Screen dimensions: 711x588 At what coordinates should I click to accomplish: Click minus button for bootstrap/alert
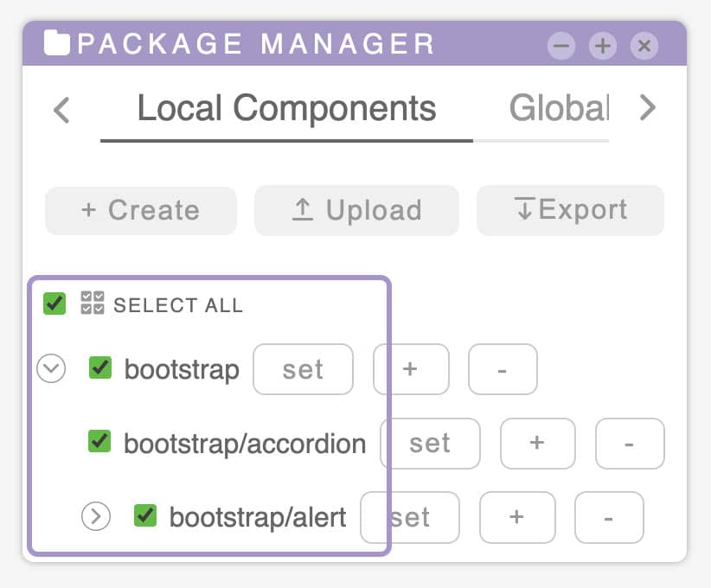(x=609, y=517)
